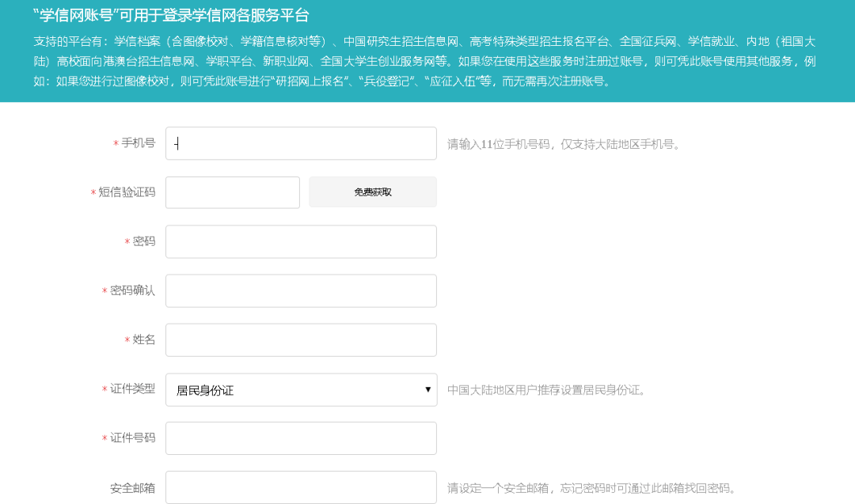
Task: Click the 姓名 name input field
Action: point(301,340)
